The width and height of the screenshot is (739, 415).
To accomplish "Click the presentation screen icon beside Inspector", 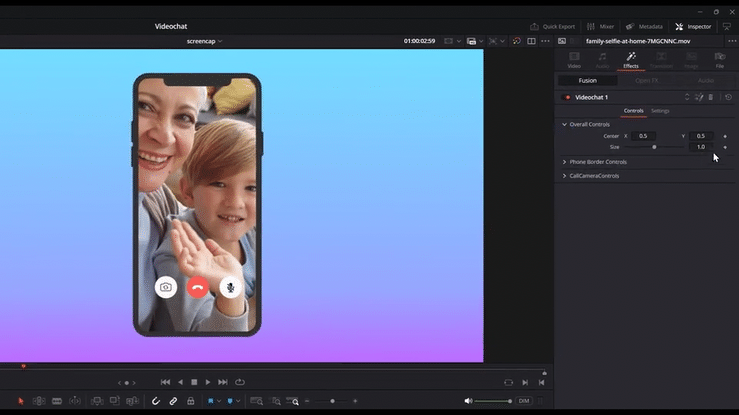I will 727,26.
